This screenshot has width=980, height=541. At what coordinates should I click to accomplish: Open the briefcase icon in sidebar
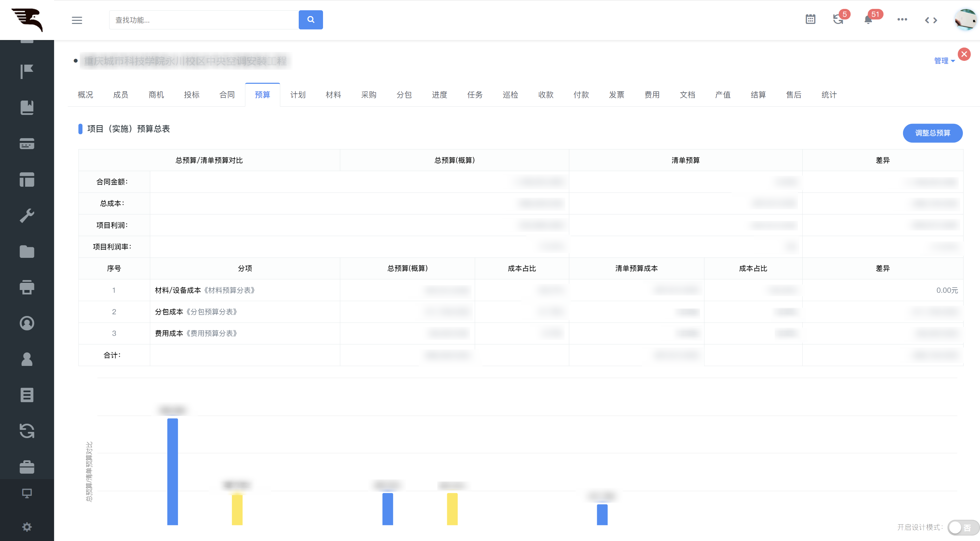pyautogui.click(x=27, y=467)
